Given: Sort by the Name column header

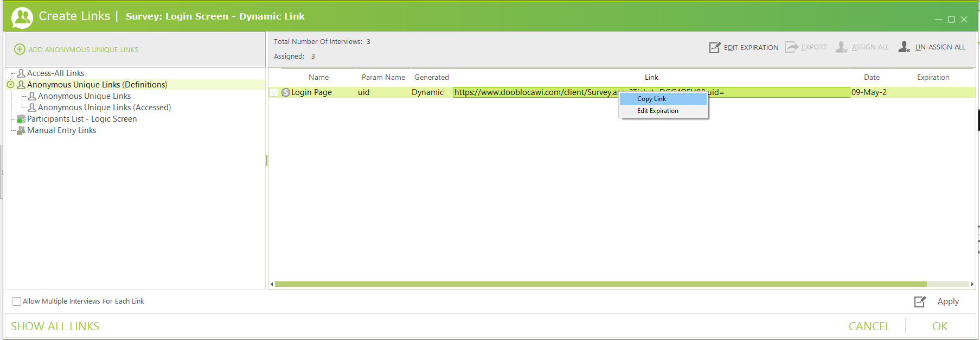Looking at the screenshot, I should [x=318, y=78].
